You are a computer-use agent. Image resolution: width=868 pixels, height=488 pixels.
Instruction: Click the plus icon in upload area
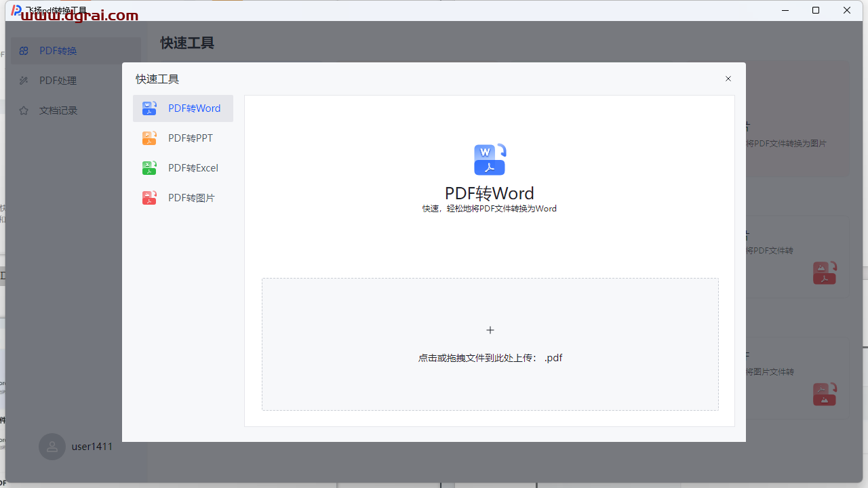[490, 330]
